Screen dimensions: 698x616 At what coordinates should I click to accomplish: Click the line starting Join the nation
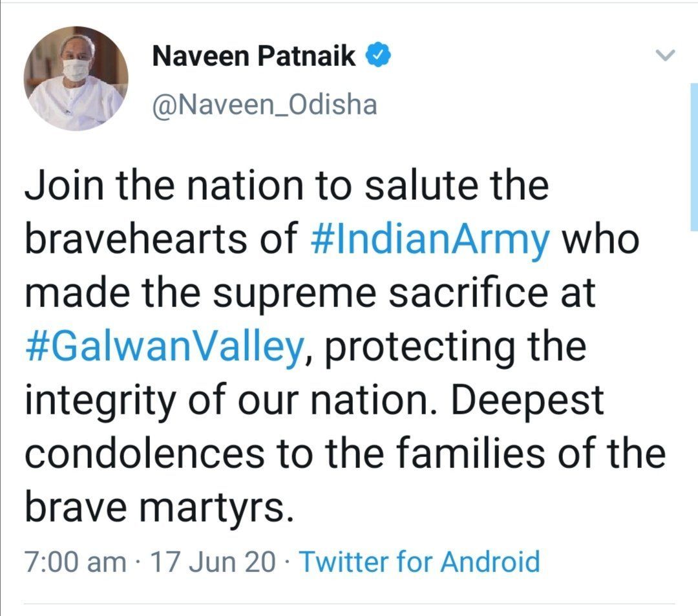coord(287,186)
